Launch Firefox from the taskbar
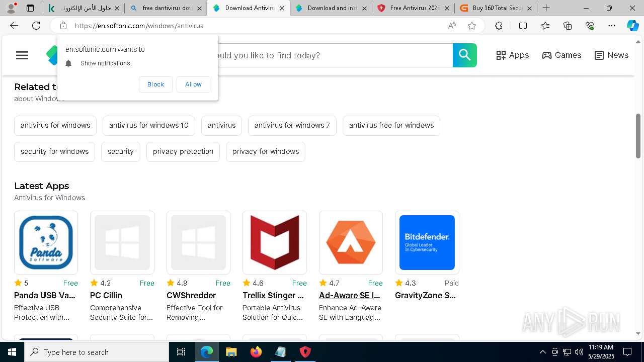 point(256,352)
